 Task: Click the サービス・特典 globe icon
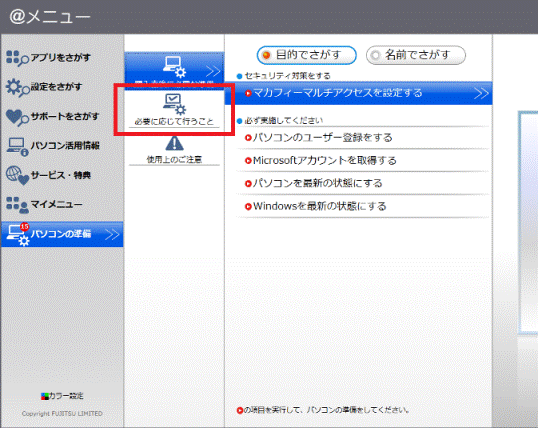point(17,176)
